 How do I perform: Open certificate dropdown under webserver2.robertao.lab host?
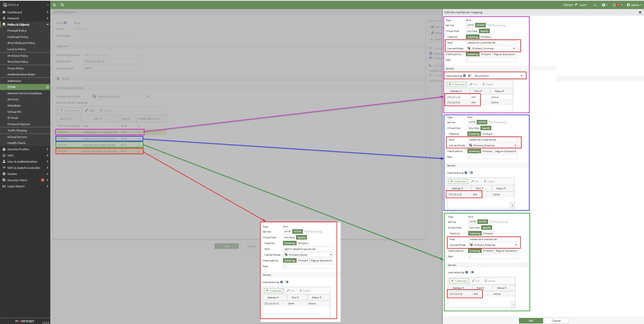493,145
